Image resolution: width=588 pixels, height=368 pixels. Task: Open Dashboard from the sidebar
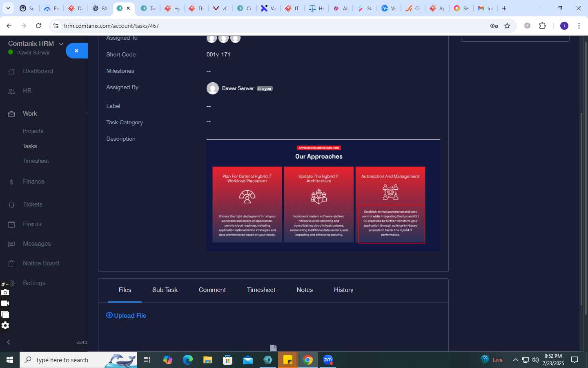38,71
